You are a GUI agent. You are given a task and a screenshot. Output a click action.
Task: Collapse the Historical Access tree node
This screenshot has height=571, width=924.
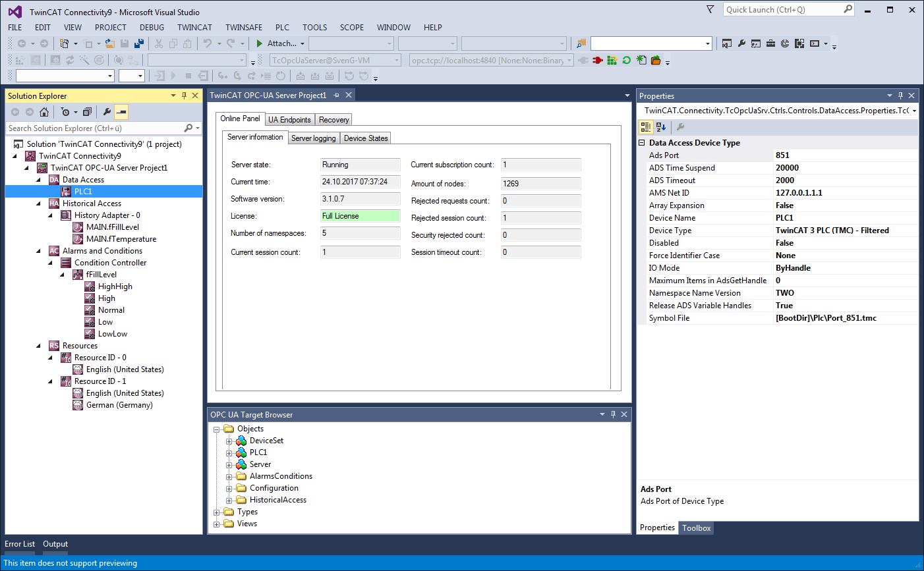coord(39,204)
